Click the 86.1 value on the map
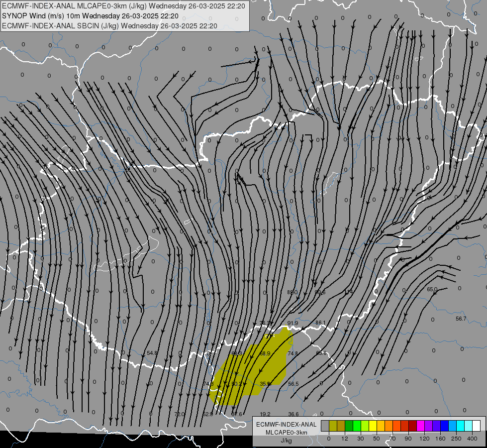This screenshot has height=448, width=487. tap(320, 323)
